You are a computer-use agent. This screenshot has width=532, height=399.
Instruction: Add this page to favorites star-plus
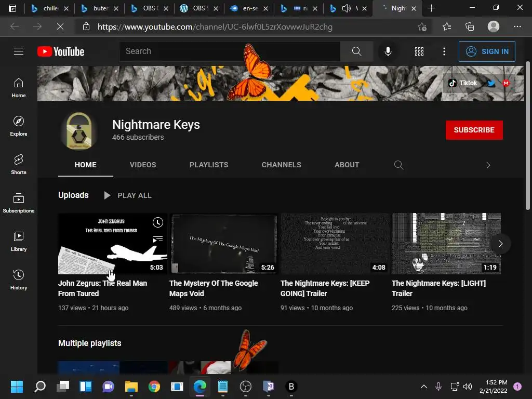tap(422, 26)
